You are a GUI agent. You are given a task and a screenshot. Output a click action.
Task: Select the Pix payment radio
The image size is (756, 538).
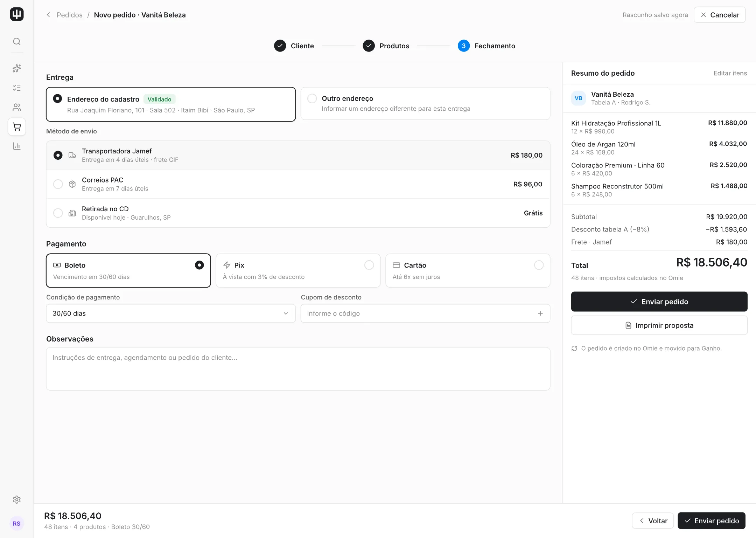coord(369,265)
